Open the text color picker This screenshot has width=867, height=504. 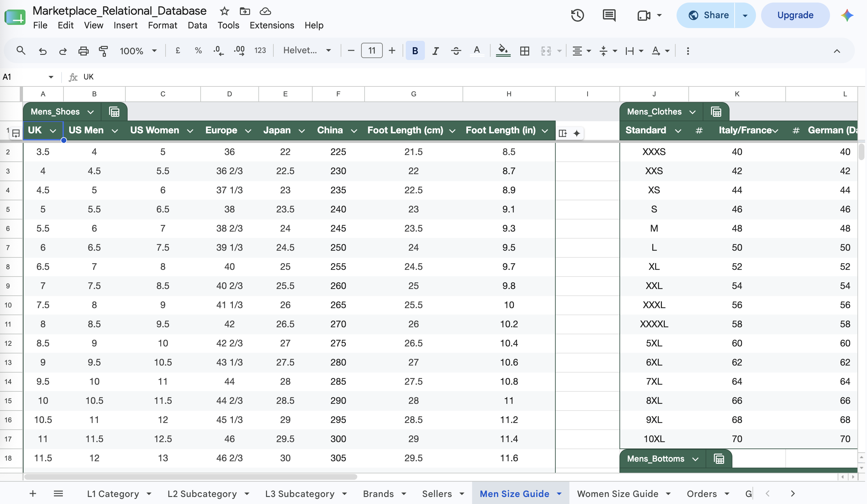(477, 51)
